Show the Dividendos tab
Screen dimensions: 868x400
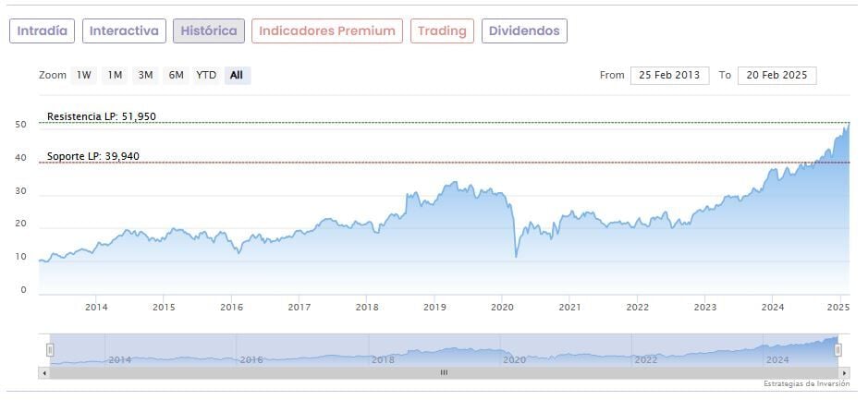[x=524, y=30]
